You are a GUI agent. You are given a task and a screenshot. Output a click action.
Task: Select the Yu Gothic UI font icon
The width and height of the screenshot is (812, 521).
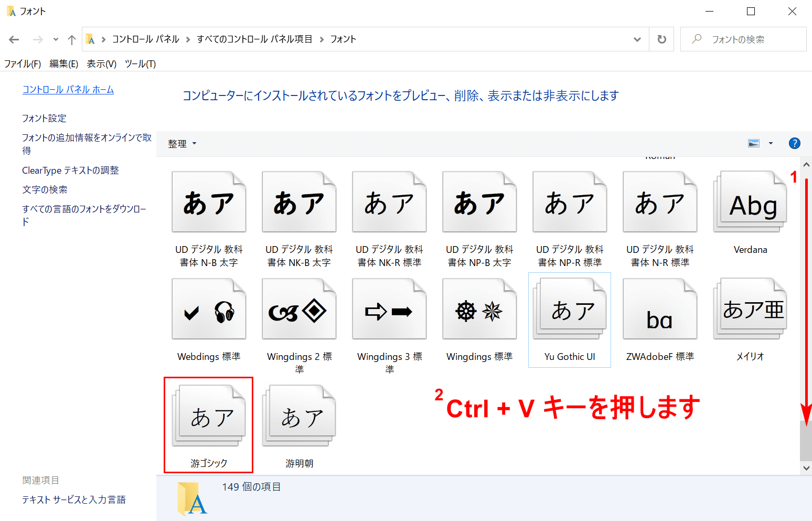coord(570,309)
